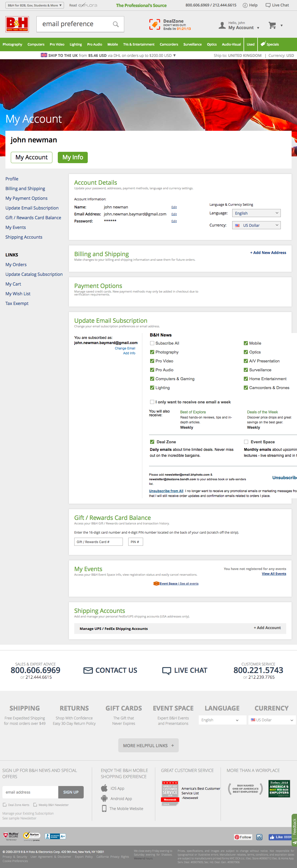Viewport: 297px width, 868px height.
Task: Uncheck the Deal Zone emails checkbox
Action: (152, 442)
